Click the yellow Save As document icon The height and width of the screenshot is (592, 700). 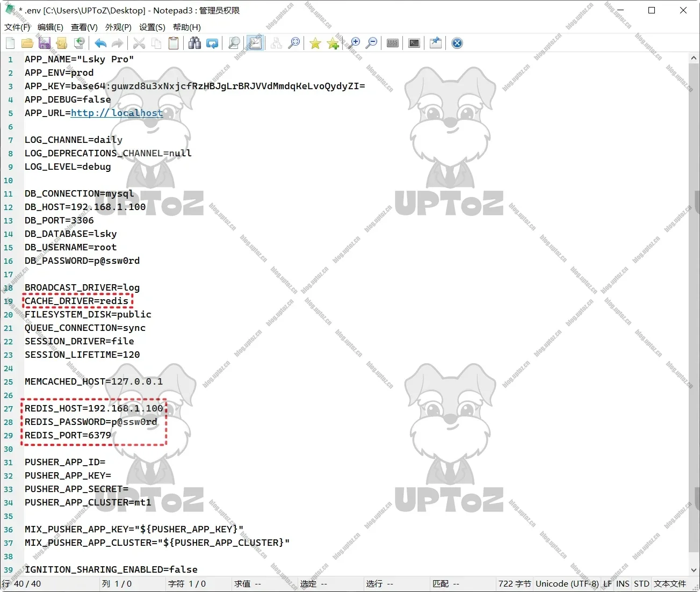(x=62, y=44)
